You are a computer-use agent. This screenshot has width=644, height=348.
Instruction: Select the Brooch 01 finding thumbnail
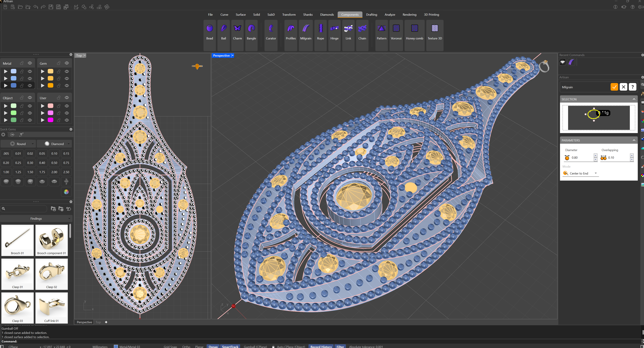(x=18, y=240)
